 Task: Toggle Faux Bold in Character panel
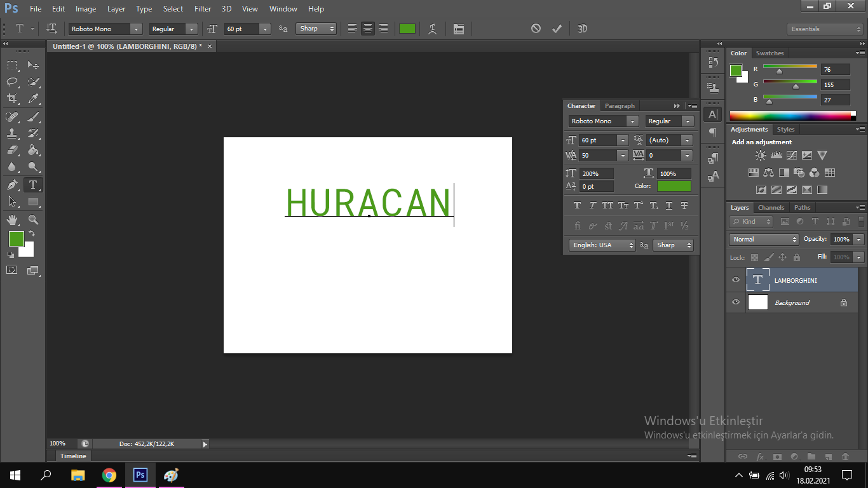click(x=577, y=205)
